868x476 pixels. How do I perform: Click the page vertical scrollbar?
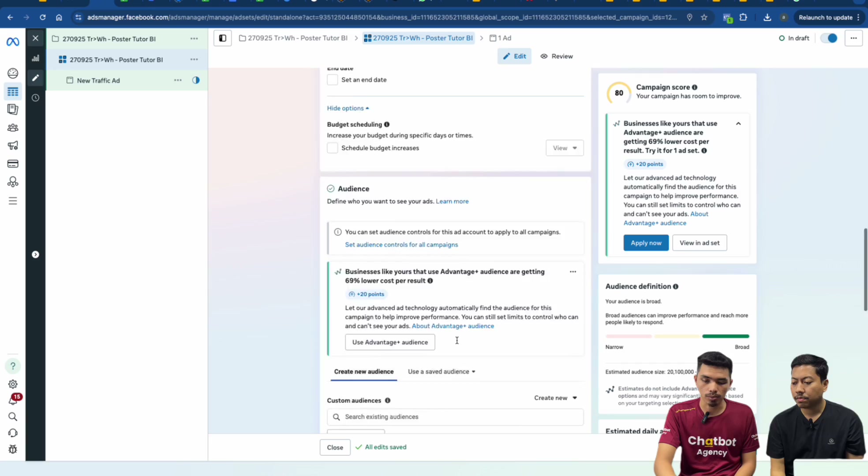pos(865,270)
